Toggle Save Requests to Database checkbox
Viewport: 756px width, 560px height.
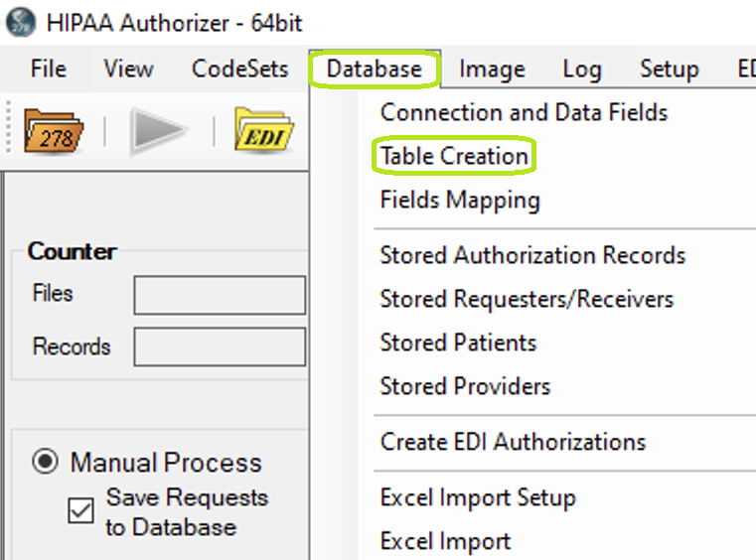pos(80,510)
